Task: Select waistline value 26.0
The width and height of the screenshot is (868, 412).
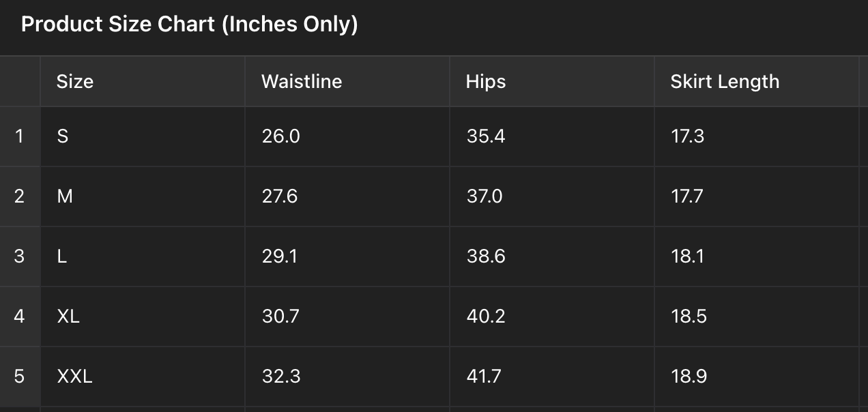Action: tap(281, 136)
